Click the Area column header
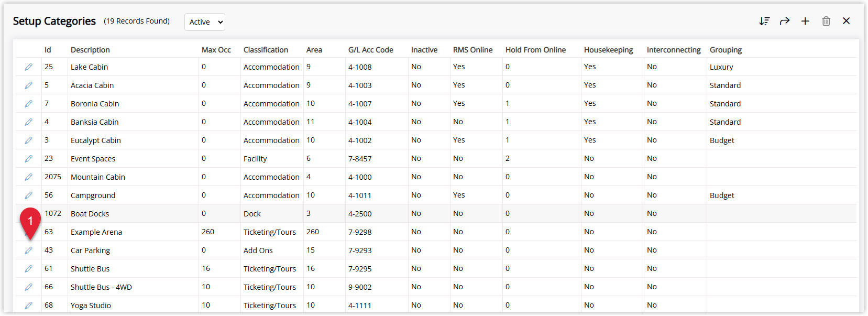The height and width of the screenshot is (316, 868). [x=314, y=50]
